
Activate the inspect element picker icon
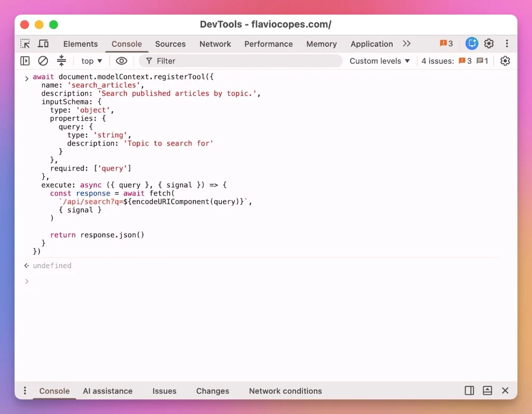25,44
